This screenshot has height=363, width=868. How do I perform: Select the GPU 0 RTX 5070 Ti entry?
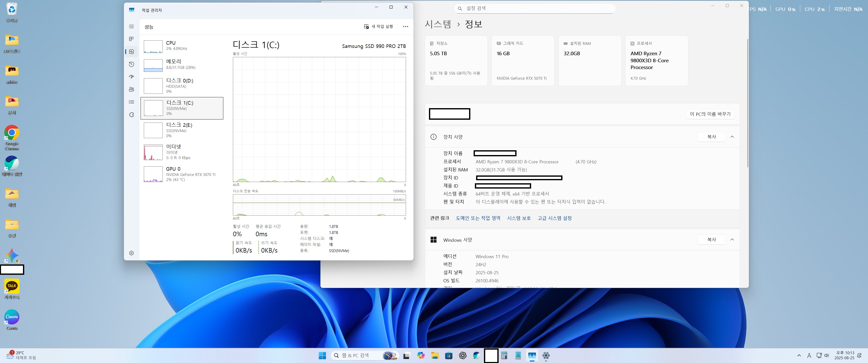pos(182,174)
